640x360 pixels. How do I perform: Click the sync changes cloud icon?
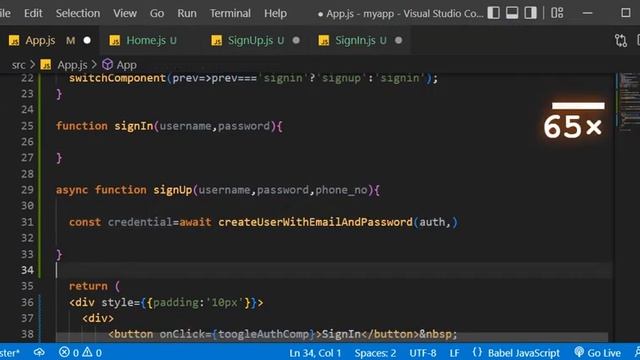[39, 352]
